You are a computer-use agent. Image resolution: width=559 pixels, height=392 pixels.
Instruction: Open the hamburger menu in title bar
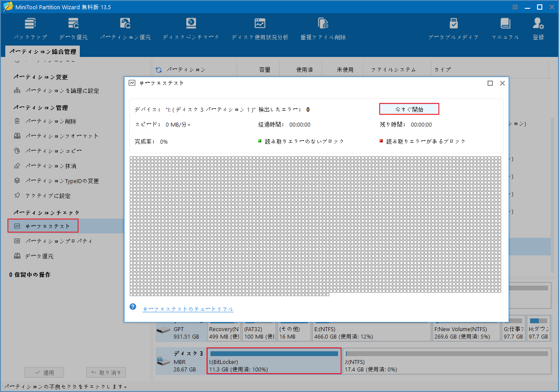[x=515, y=7]
